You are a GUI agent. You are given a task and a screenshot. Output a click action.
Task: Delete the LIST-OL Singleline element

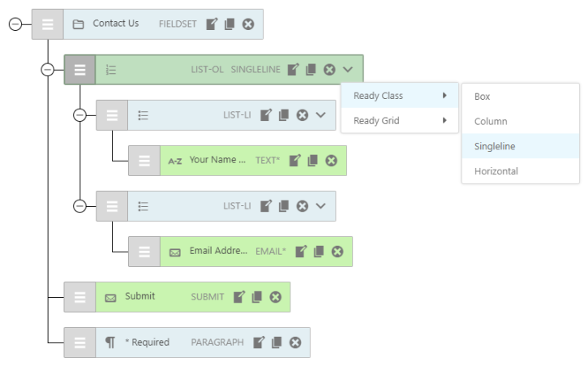tap(329, 70)
